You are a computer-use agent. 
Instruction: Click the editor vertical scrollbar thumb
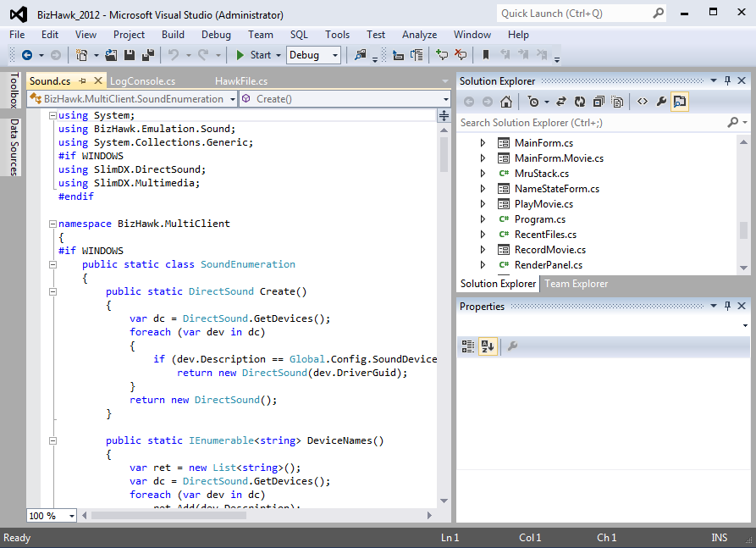point(444,154)
